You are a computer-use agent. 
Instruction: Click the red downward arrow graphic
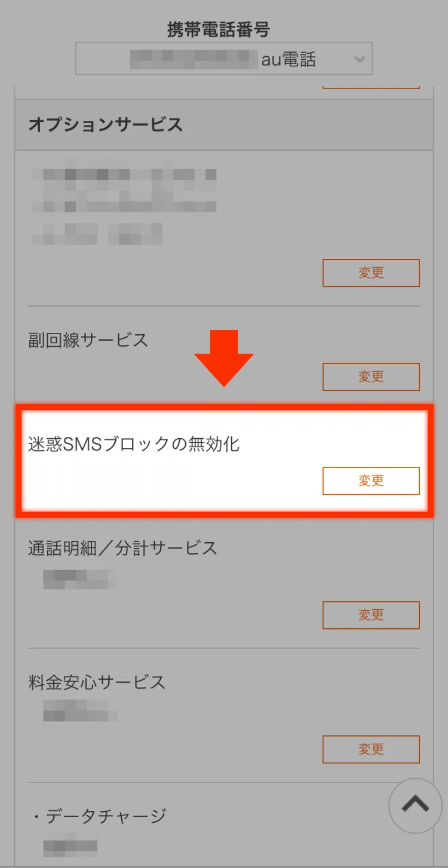(224, 357)
